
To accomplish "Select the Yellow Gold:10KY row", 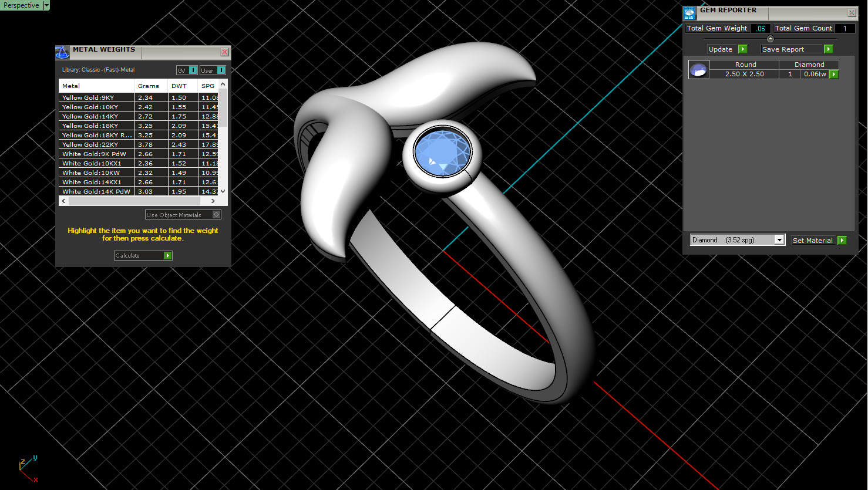I will click(138, 107).
